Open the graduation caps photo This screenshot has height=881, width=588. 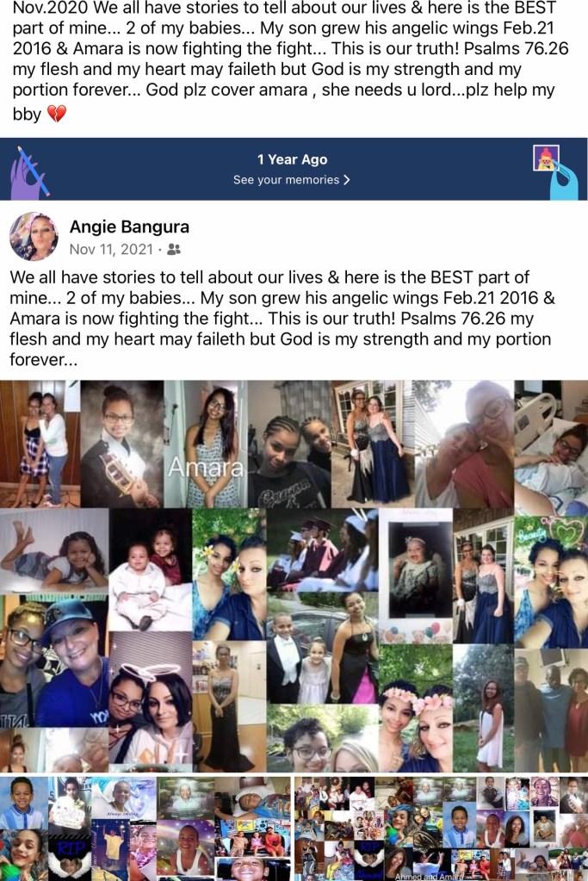[x=322, y=550]
